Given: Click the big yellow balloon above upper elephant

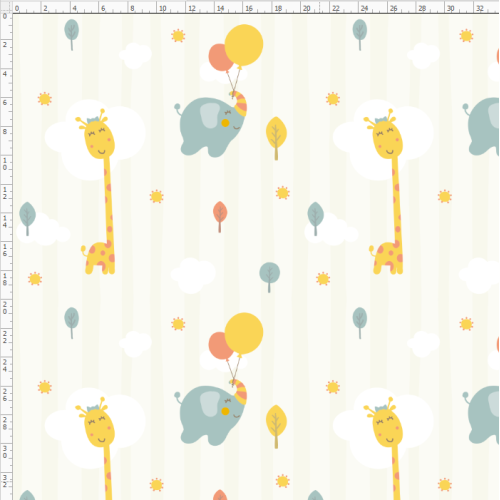Looking at the screenshot, I should coord(244,45).
